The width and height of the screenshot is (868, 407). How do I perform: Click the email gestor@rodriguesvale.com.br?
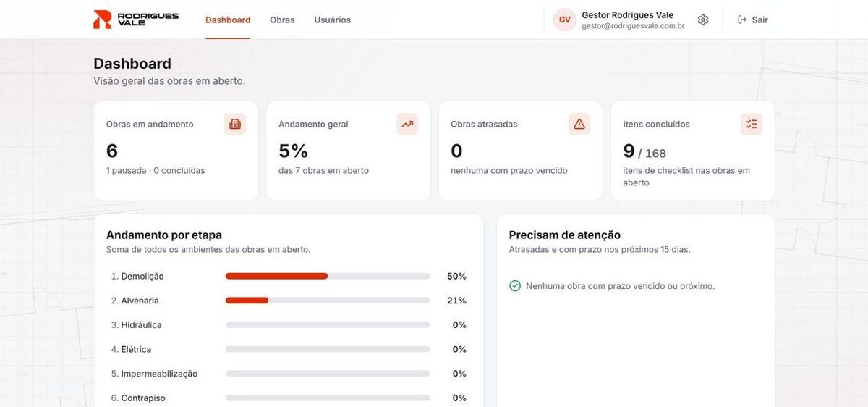point(633,25)
